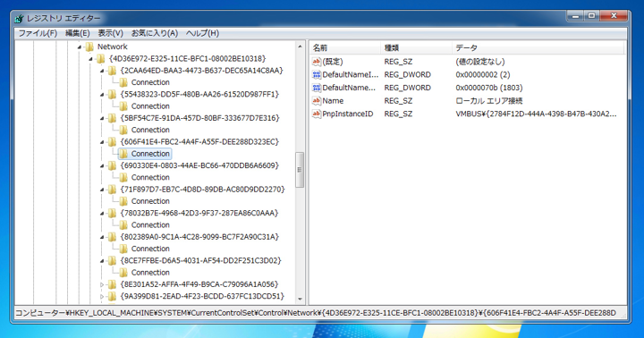The height and width of the screenshot is (338, 644).
Task: Expand the {8E301A52-AFFA-4F49...} key
Action: pyautogui.click(x=102, y=284)
